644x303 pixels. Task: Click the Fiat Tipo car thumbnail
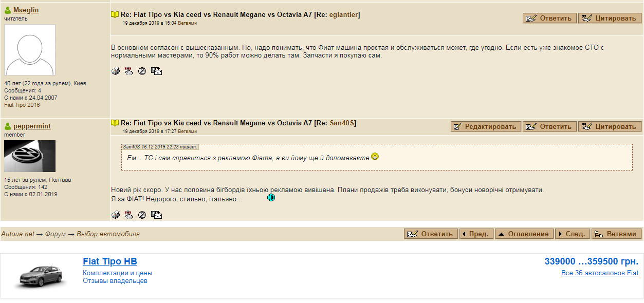(x=41, y=276)
